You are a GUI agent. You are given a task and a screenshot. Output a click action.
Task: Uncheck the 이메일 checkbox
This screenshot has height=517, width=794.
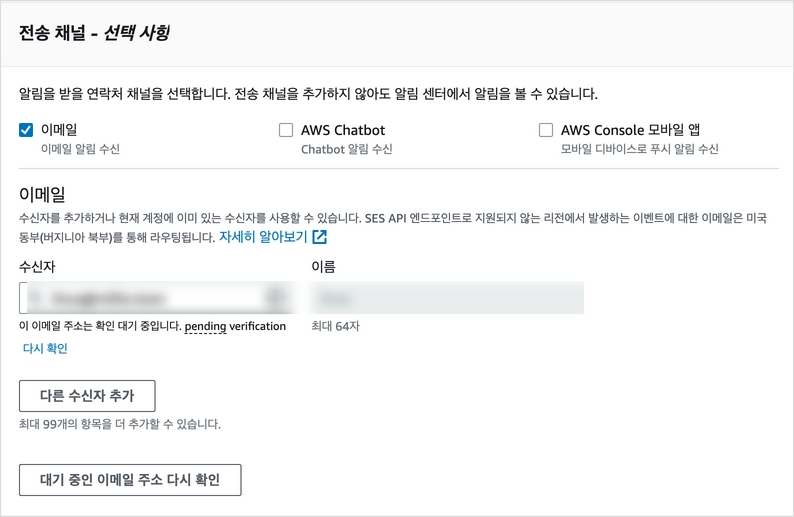[26, 130]
